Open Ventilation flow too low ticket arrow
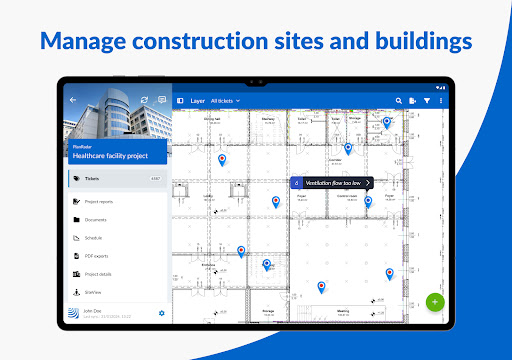 pos(368,183)
